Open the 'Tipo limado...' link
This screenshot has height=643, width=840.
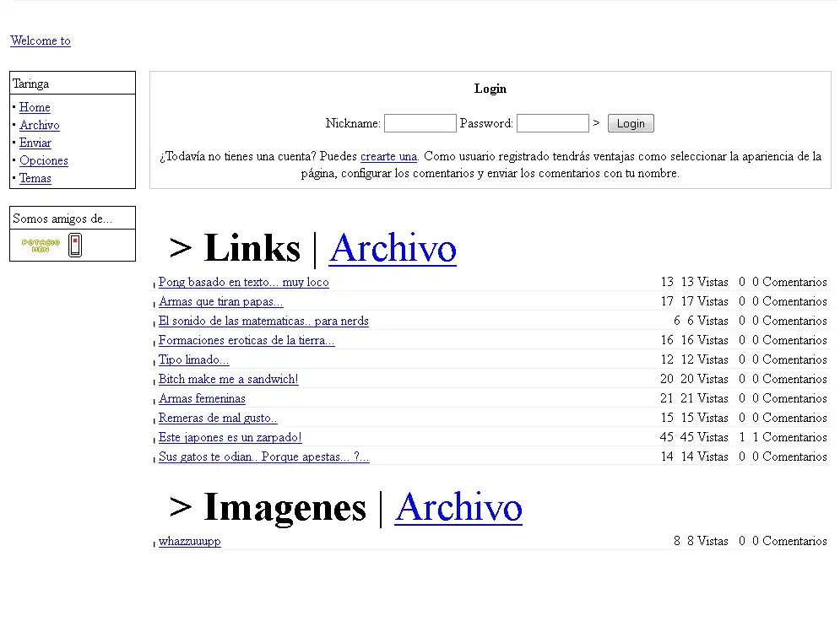194,359
